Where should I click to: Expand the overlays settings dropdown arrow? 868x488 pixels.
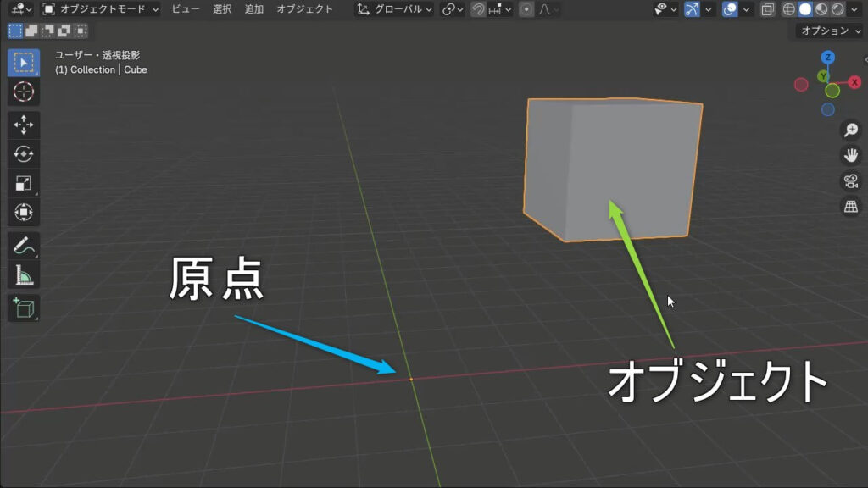pyautogui.click(x=746, y=9)
